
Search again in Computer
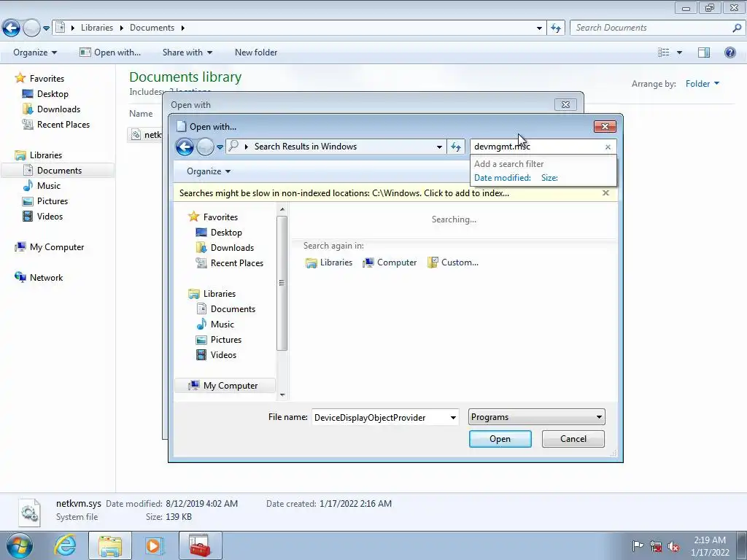click(x=390, y=262)
